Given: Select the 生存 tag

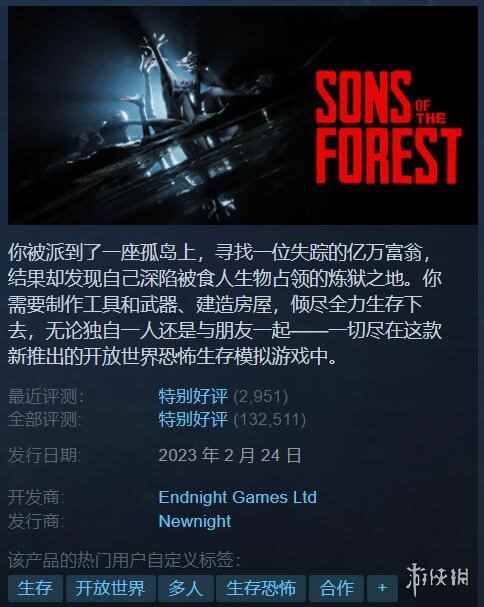Looking at the screenshot, I should 35,588.
